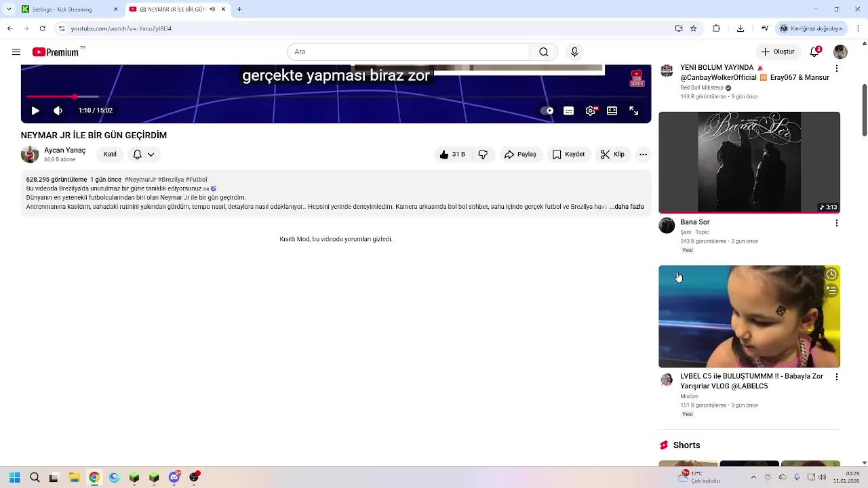Screen dimensions: 868x488
Task: Toggle autoplay switch in player
Action: pyautogui.click(x=547, y=110)
